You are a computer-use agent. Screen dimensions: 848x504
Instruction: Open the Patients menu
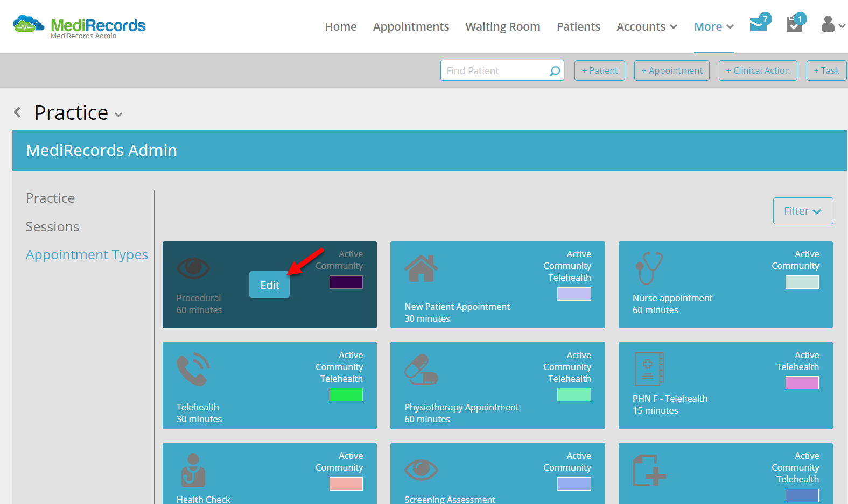click(x=578, y=27)
